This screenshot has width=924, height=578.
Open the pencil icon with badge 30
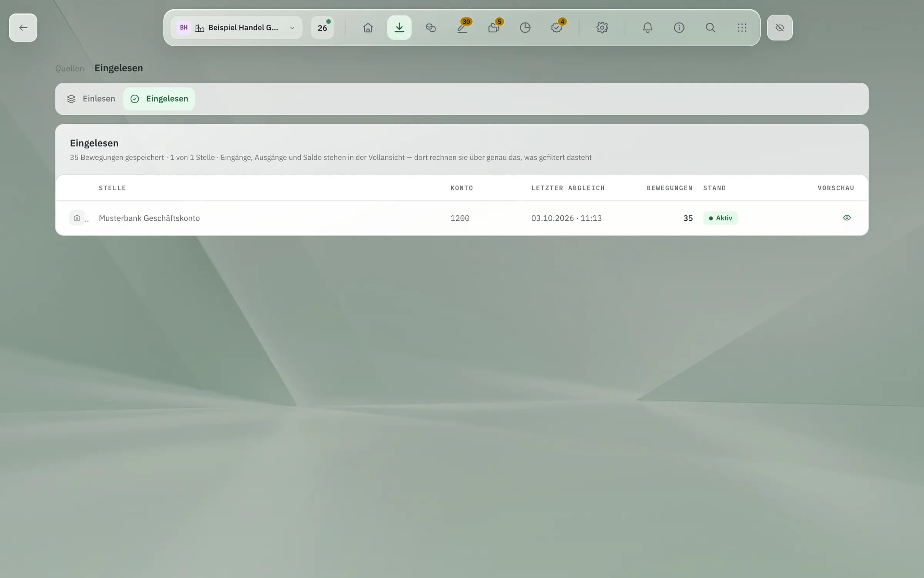(462, 28)
